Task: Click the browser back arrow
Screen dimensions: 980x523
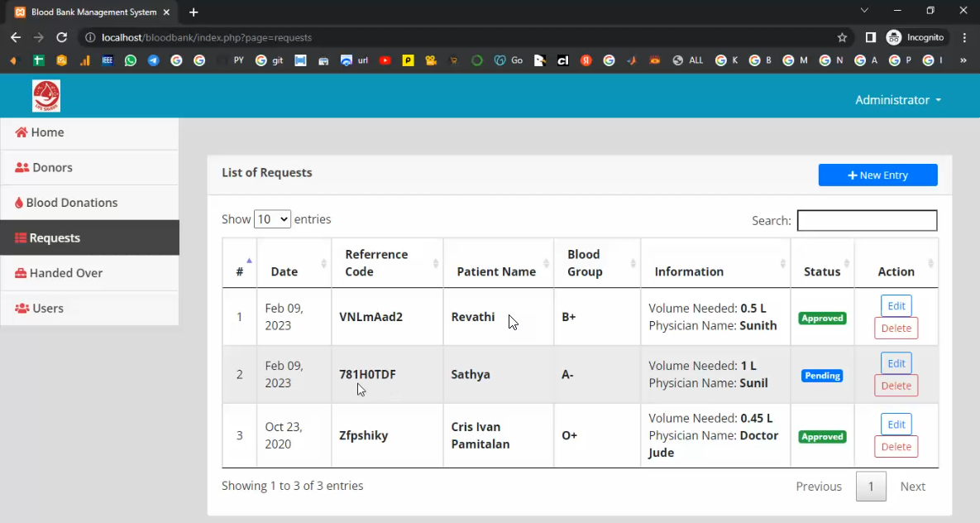Action: click(16, 37)
